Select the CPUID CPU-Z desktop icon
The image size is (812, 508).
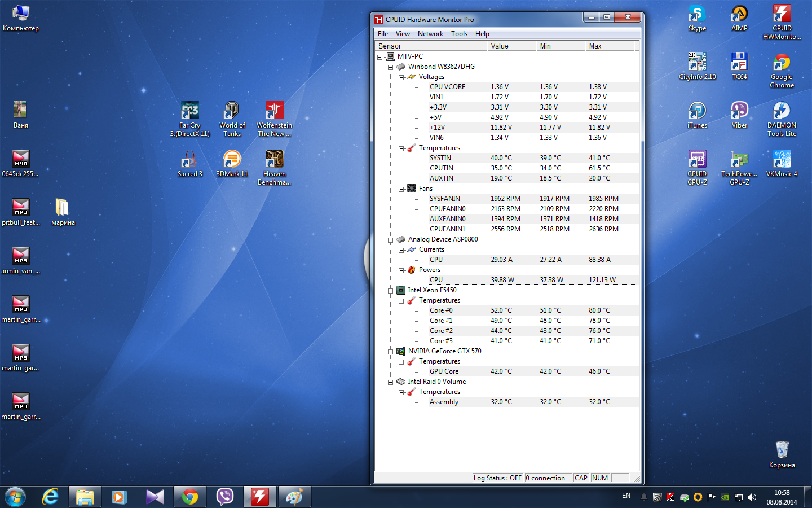point(697,168)
